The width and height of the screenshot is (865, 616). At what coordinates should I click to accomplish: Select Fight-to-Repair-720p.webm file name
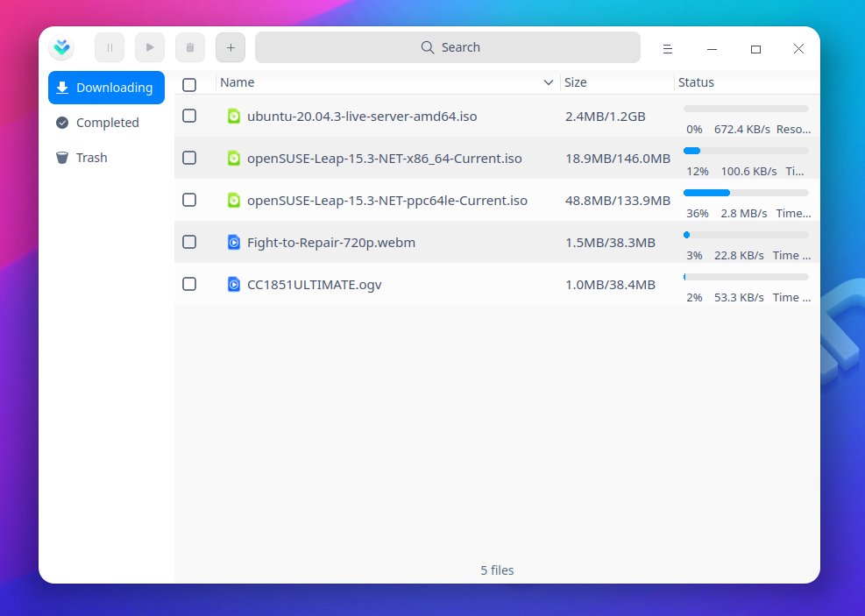pyautogui.click(x=331, y=243)
